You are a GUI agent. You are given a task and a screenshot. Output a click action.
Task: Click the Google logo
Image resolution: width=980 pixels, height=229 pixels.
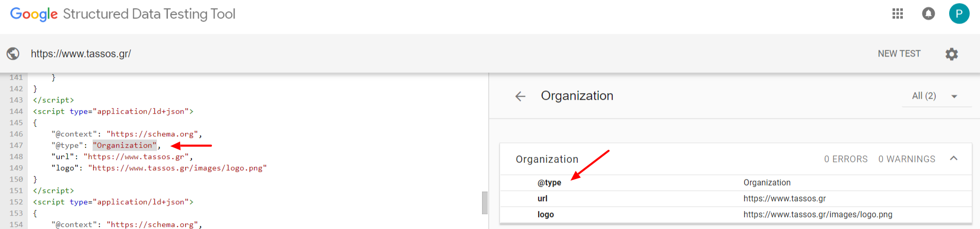click(34, 14)
